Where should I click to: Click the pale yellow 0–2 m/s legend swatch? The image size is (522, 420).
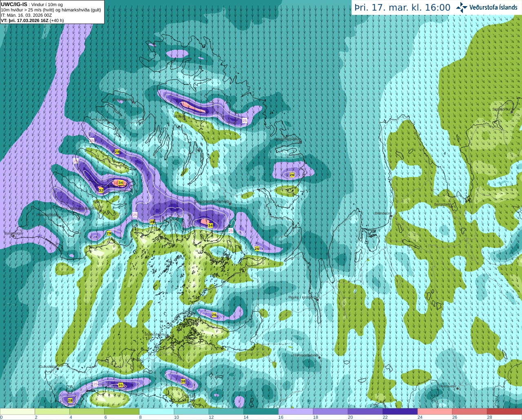click(x=18, y=411)
